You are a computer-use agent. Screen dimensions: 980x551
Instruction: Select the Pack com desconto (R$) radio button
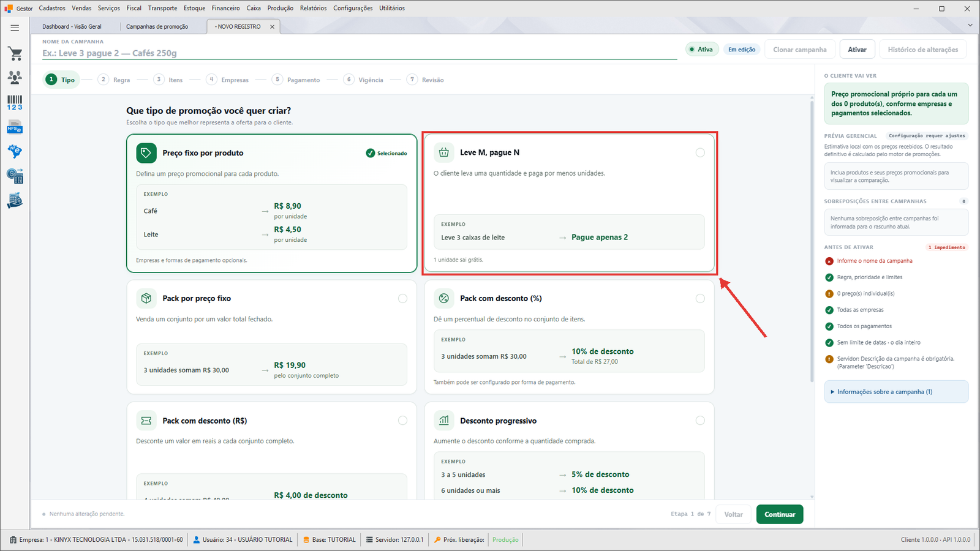402,421
